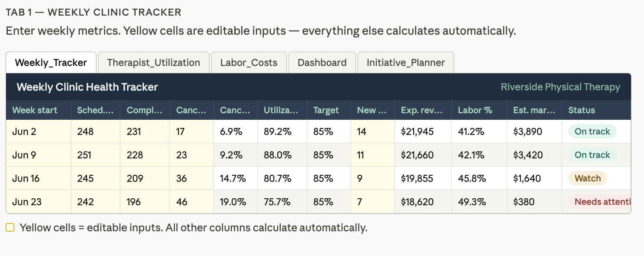The image size is (644, 256).
Task: Edit scheduled visits cell for Jun 2
Action: (x=96, y=131)
